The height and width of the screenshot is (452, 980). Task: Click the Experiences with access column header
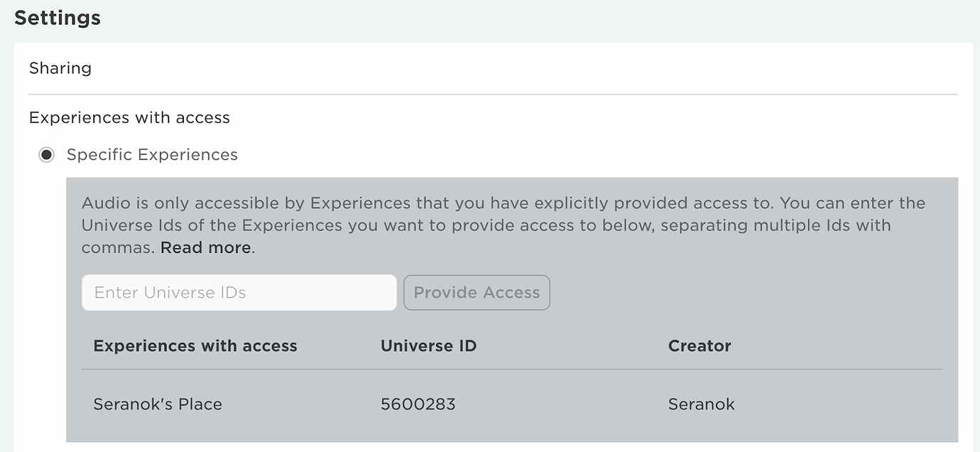195,346
